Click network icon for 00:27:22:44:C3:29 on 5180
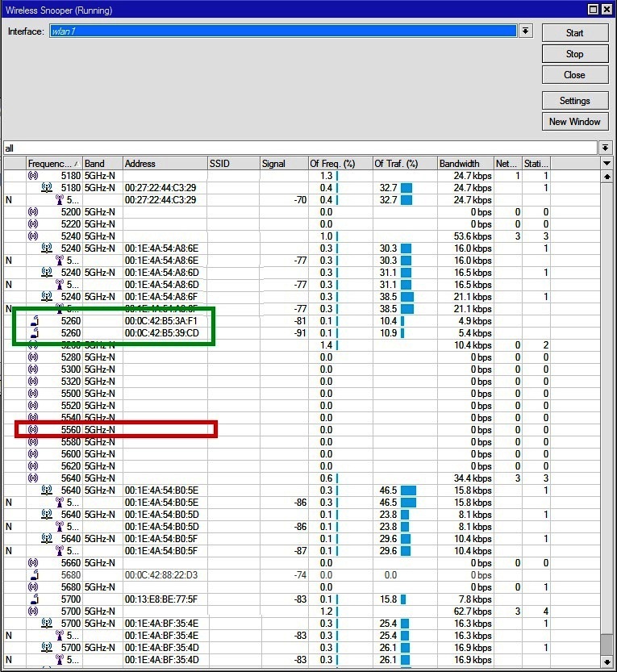617x672 pixels. (47, 187)
